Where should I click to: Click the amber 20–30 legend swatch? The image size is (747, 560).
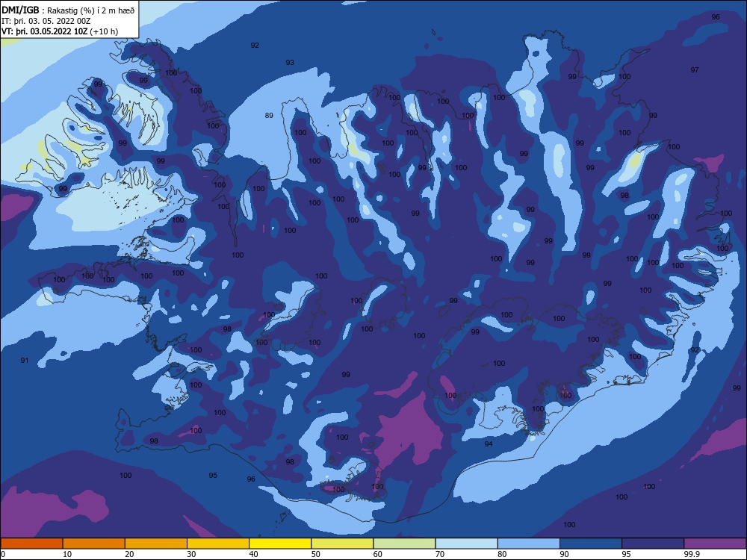156,544
